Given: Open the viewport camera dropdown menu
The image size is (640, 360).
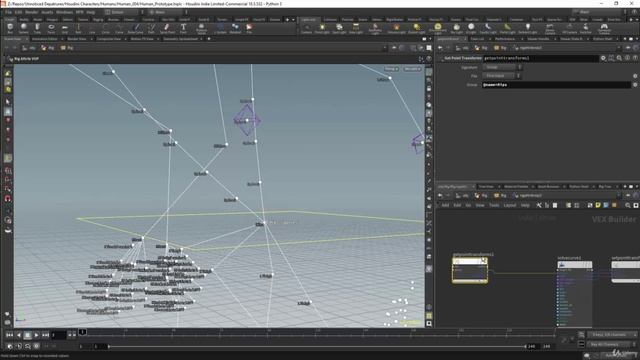Looking at the screenshot, I should [x=412, y=69].
